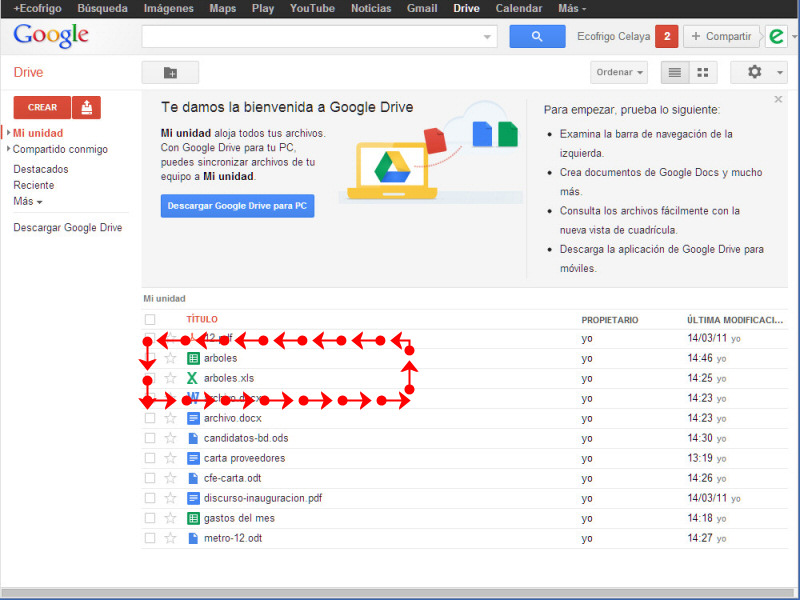
Task: Open the account dropdown arrow beside the avatar
Action: [x=794, y=37]
